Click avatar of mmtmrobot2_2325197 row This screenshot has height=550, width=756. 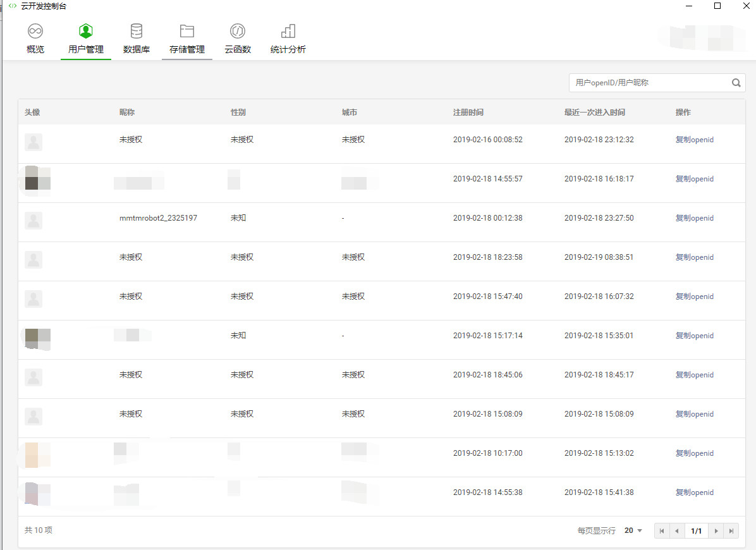pyautogui.click(x=34, y=221)
